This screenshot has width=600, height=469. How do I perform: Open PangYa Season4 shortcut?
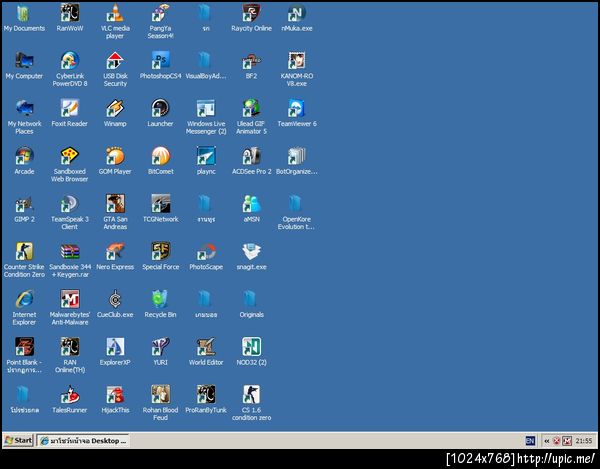[x=160, y=21]
